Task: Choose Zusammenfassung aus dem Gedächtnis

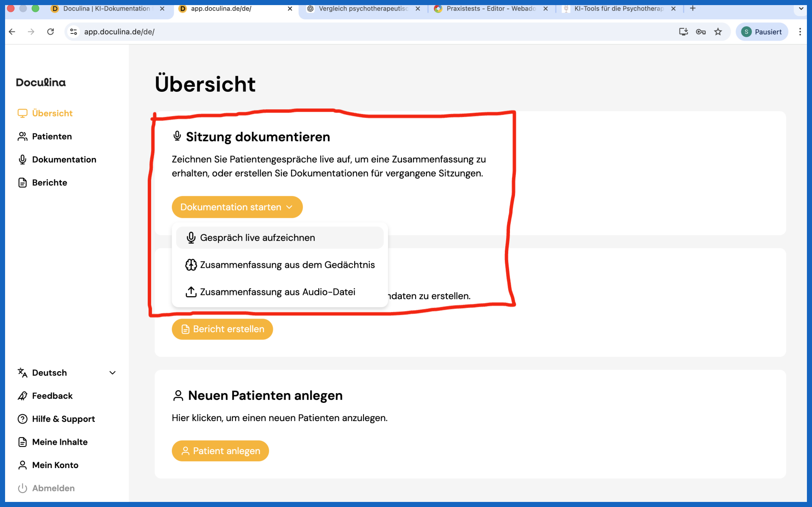Action: click(x=280, y=265)
